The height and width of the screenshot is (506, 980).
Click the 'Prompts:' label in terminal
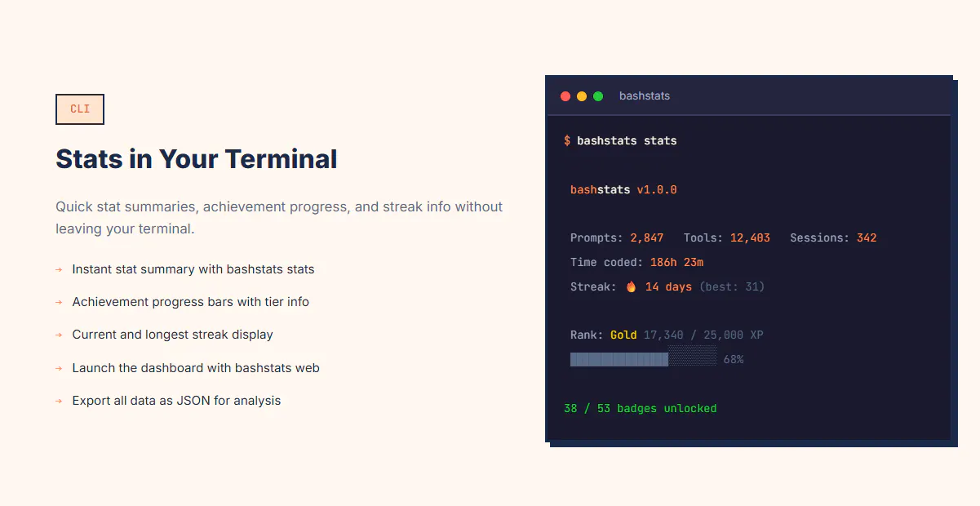coord(596,237)
